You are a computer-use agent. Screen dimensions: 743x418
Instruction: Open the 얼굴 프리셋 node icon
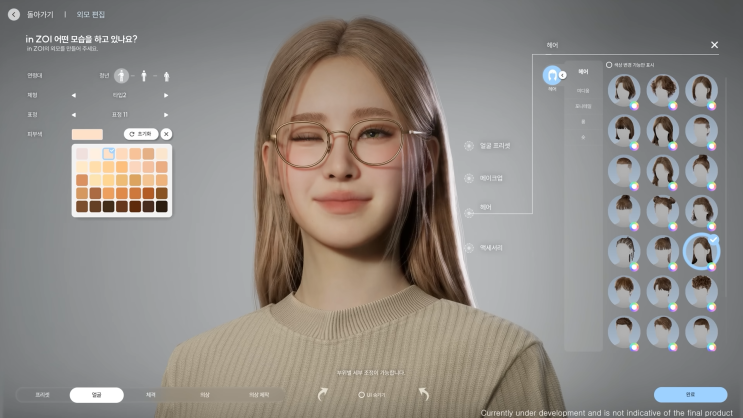point(469,146)
